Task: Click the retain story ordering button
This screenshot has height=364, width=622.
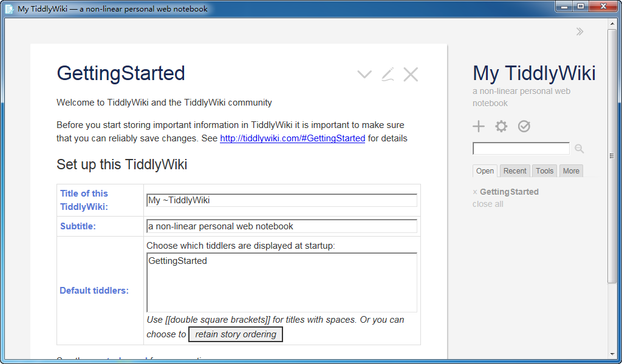Action: click(x=236, y=334)
